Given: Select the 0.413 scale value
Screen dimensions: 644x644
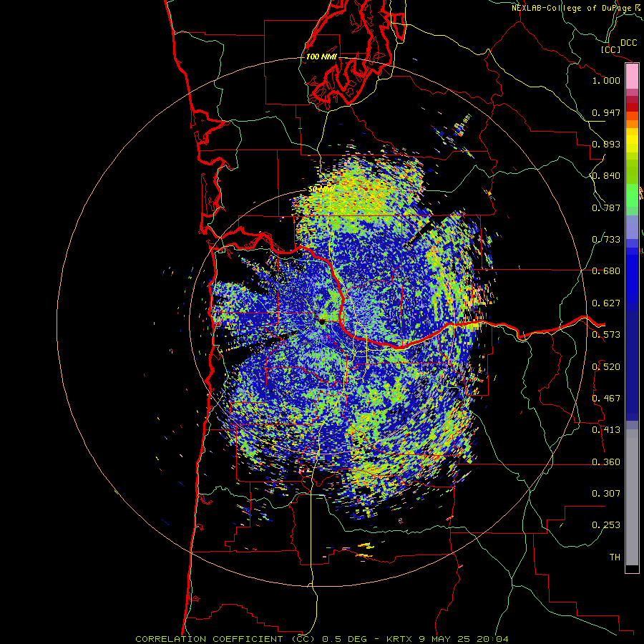Looking at the screenshot, I should (606, 430).
